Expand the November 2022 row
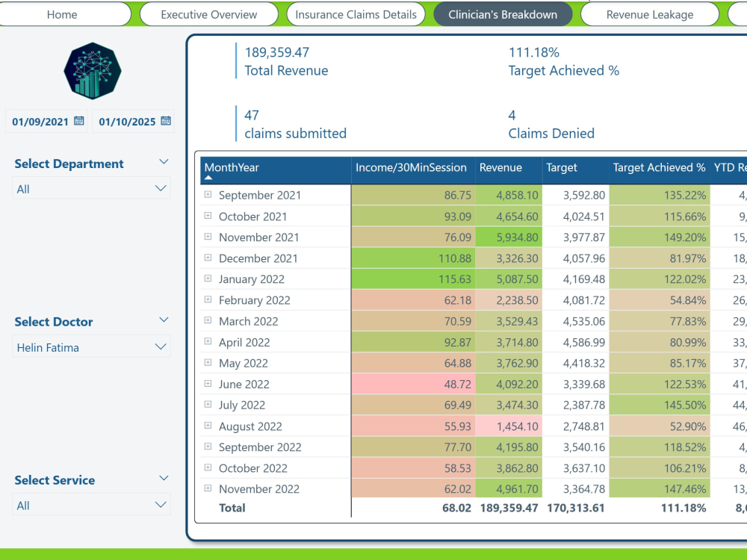Image resolution: width=747 pixels, height=560 pixels. [x=208, y=488]
